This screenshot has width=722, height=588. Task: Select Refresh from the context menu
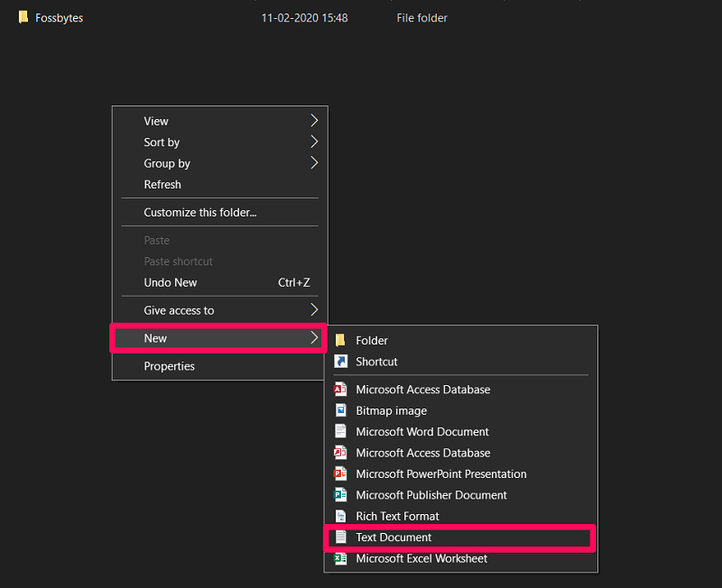[180, 184]
